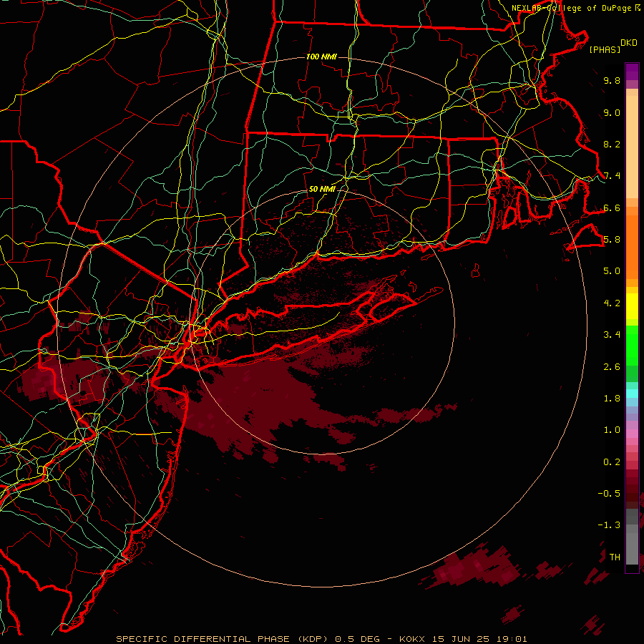The width and height of the screenshot is (644, 644).
Task: Select the 1.0 value on the color scale
Action: 612,430
